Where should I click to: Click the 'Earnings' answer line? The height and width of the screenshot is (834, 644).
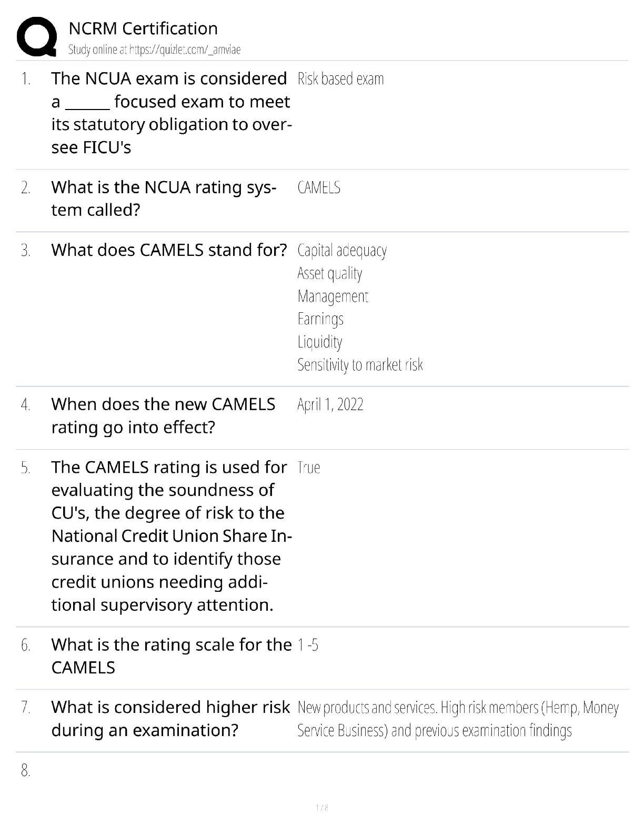(320, 319)
